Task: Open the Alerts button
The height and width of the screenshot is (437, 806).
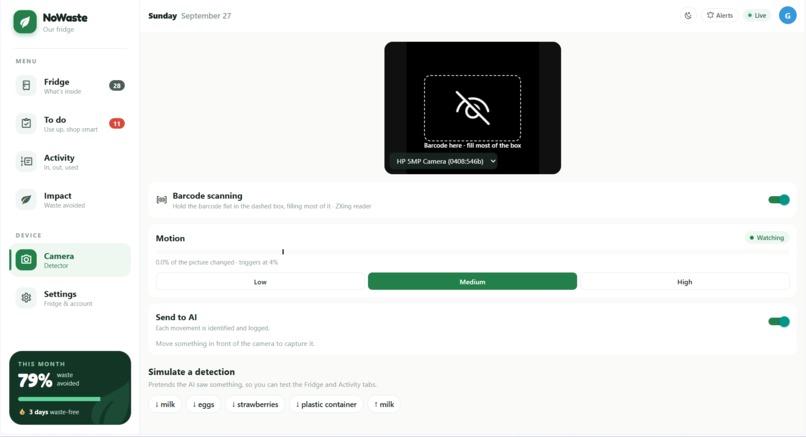Action: pos(720,15)
